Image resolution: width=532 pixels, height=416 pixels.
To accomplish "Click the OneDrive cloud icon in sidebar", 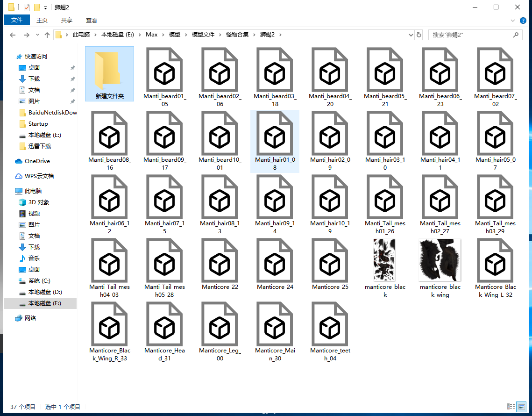I will coord(19,161).
